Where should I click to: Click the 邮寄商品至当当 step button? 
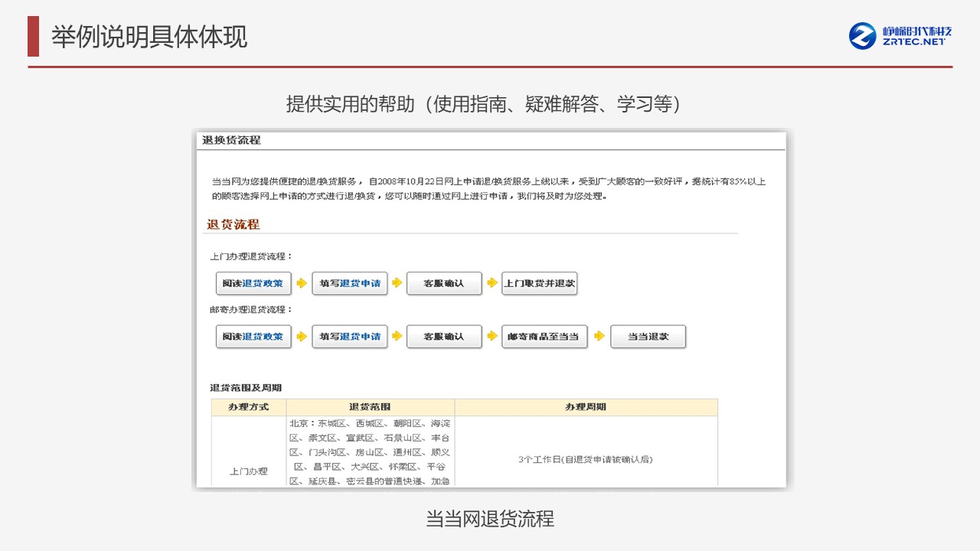tap(544, 336)
